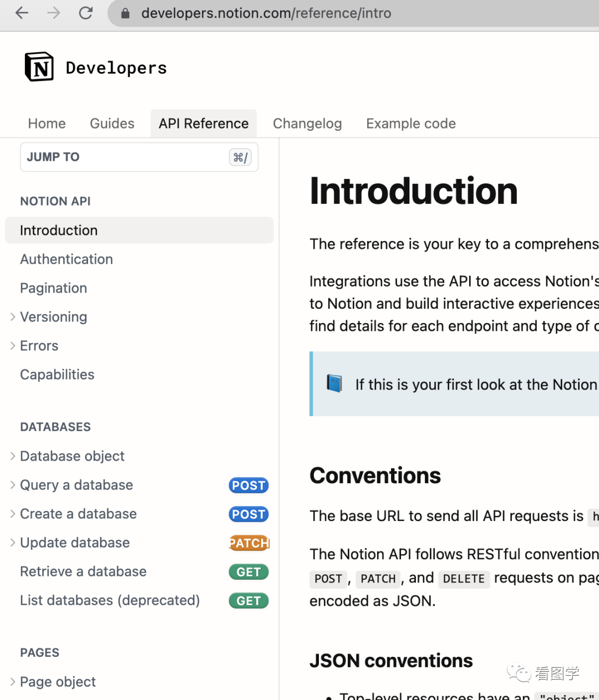This screenshot has width=599, height=700.
Task: Reload the page using refresh icon
Action: [85, 13]
